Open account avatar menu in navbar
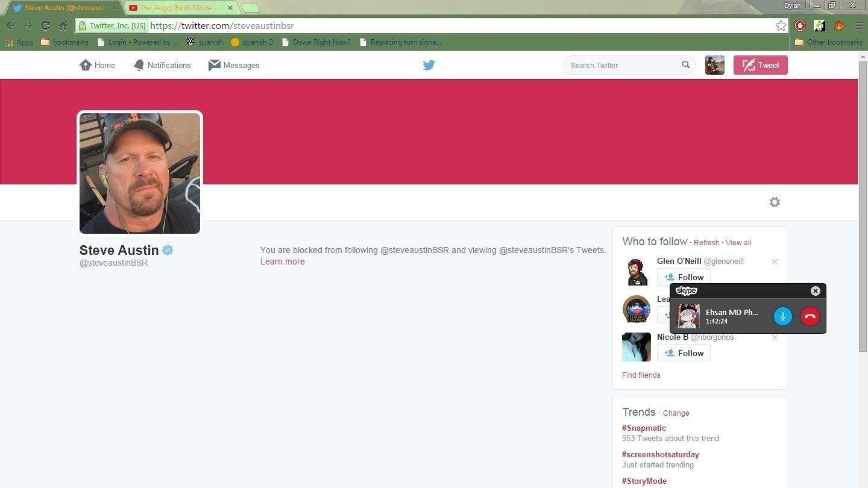The image size is (868, 488). coord(714,65)
